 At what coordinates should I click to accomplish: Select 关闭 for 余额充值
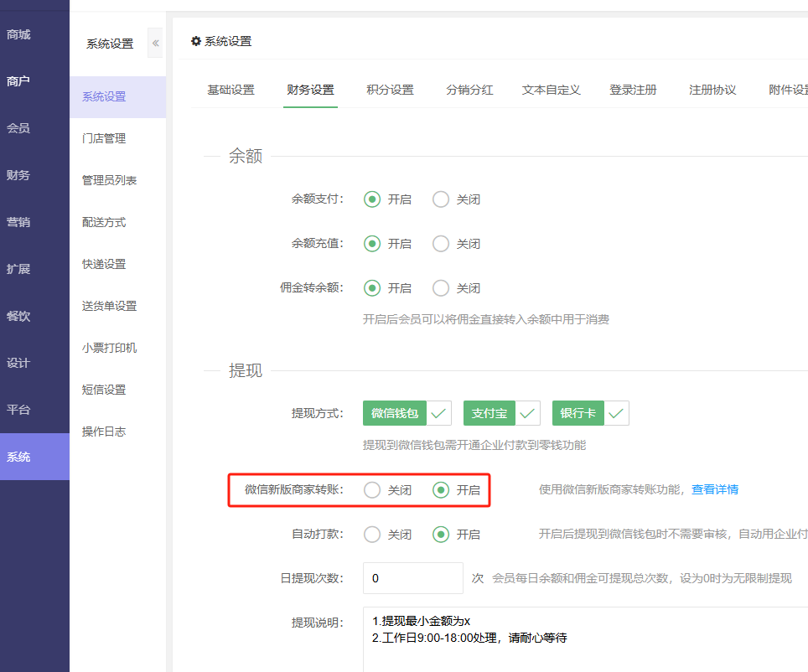(441, 244)
